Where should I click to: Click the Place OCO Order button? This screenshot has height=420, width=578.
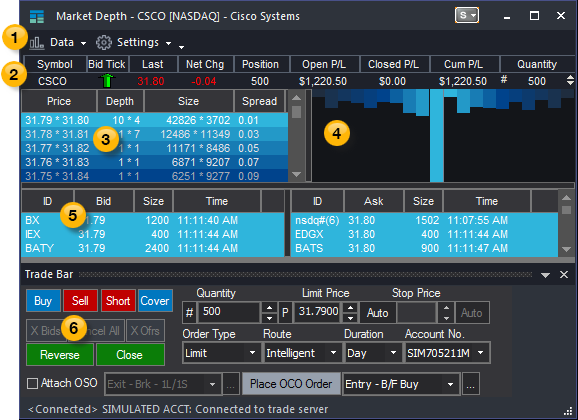pos(291,384)
